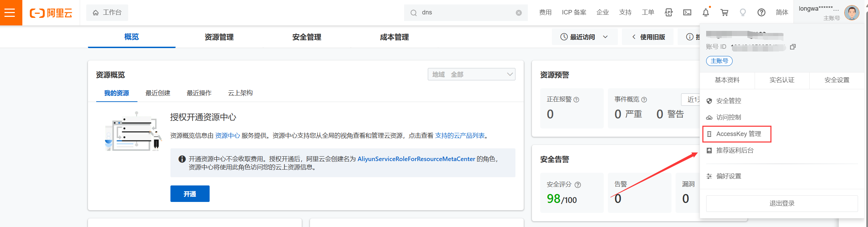The image size is (868, 227).
Task: Click the Alibaba Cloud logo
Action: [x=51, y=13]
